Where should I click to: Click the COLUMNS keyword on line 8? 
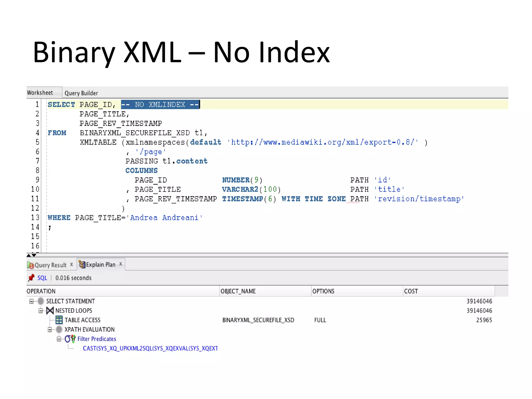(x=142, y=171)
